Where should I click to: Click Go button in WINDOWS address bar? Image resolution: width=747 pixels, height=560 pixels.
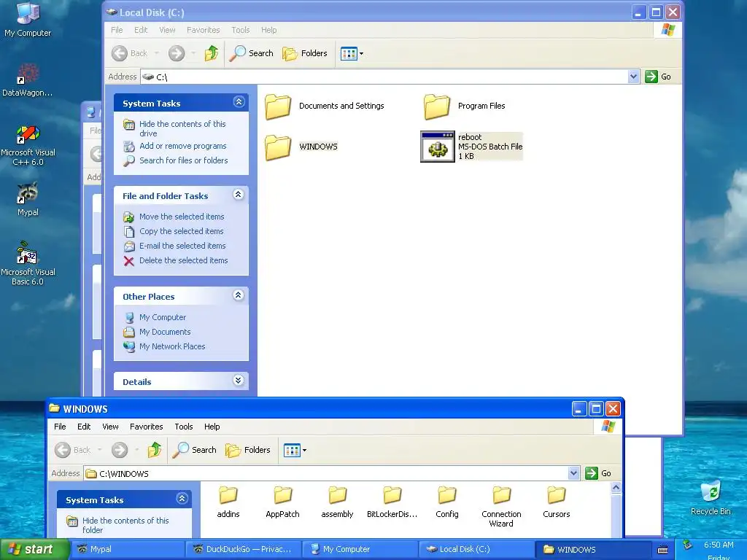coord(598,473)
